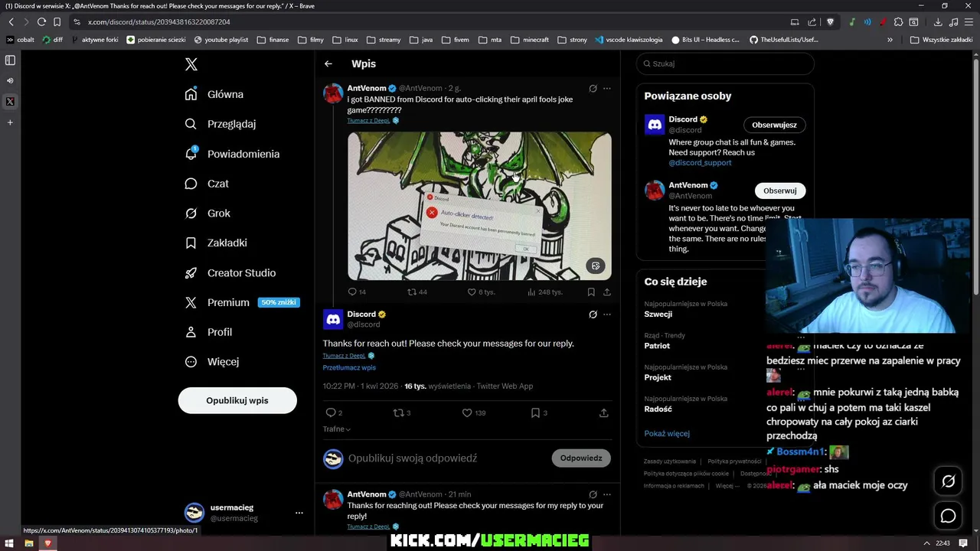Open options on AntVenom's 21 min reply

tap(606, 494)
